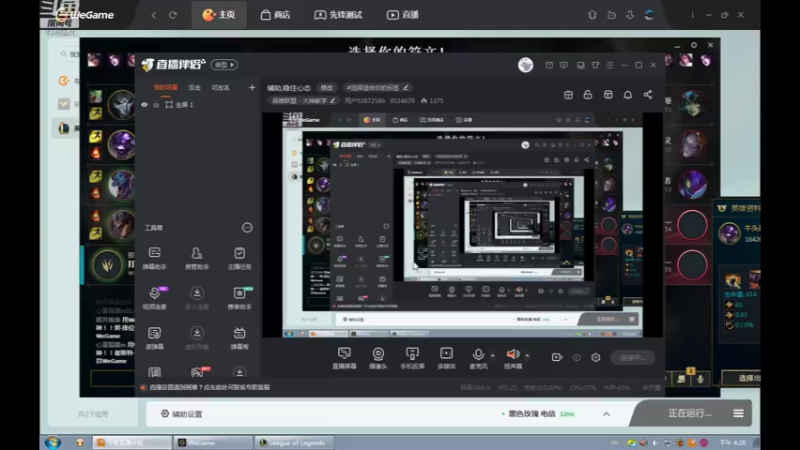800x450 pixels.
Task: Open the feedback chat icon in title bar
Action: 564,65
